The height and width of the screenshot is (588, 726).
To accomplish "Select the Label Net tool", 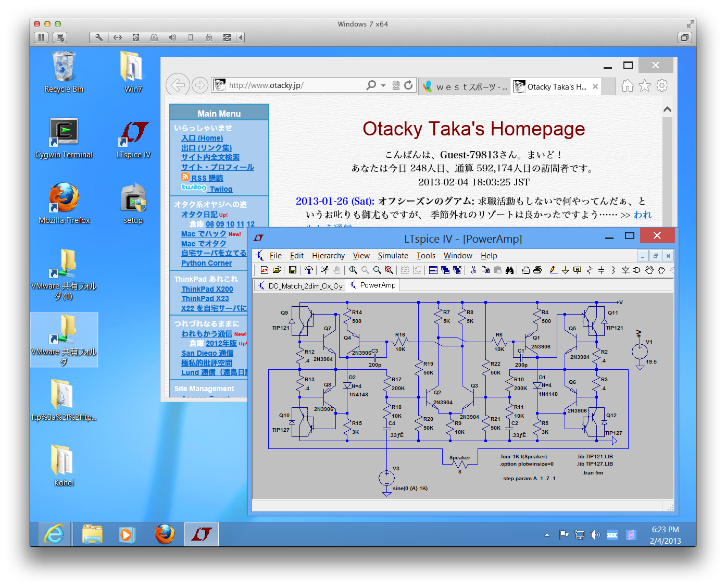I will [x=577, y=270].
